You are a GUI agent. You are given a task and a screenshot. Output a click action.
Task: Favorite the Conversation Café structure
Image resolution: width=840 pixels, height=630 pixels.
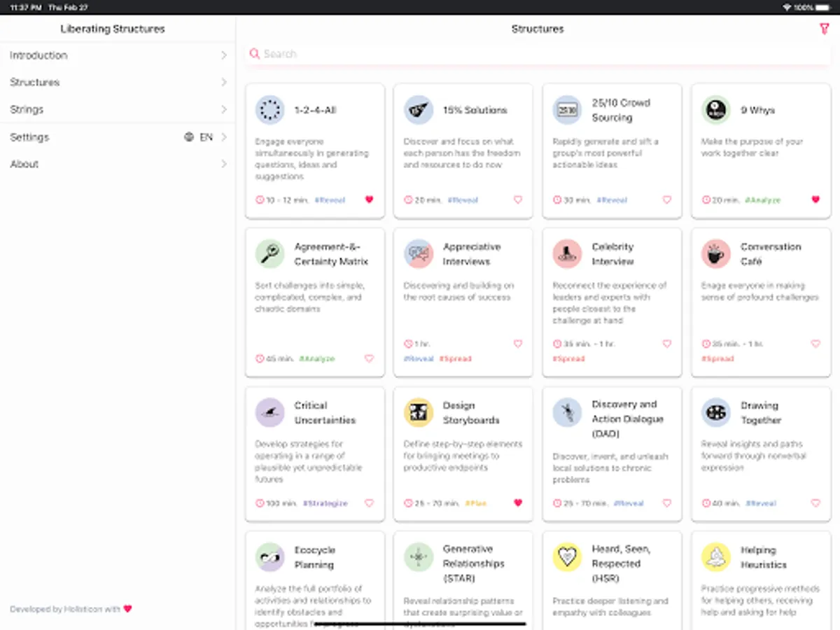[x=815, y=344]
